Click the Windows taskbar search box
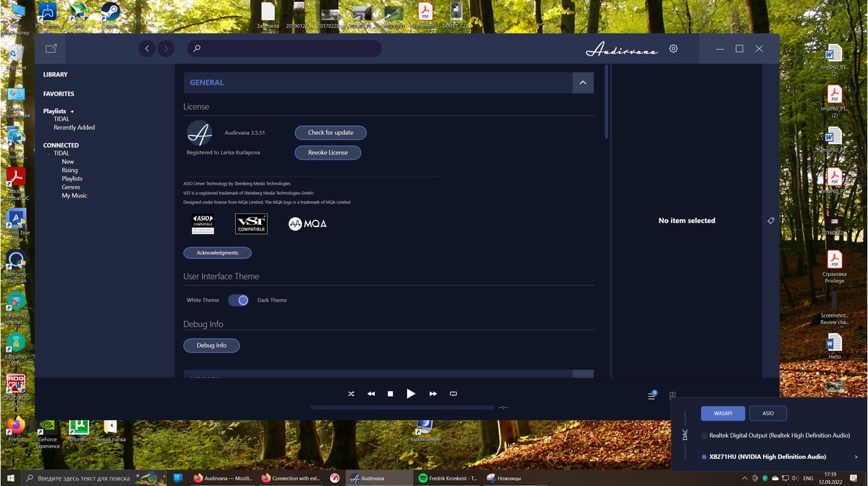Screen dimensions: 868x486 [95, 478]
